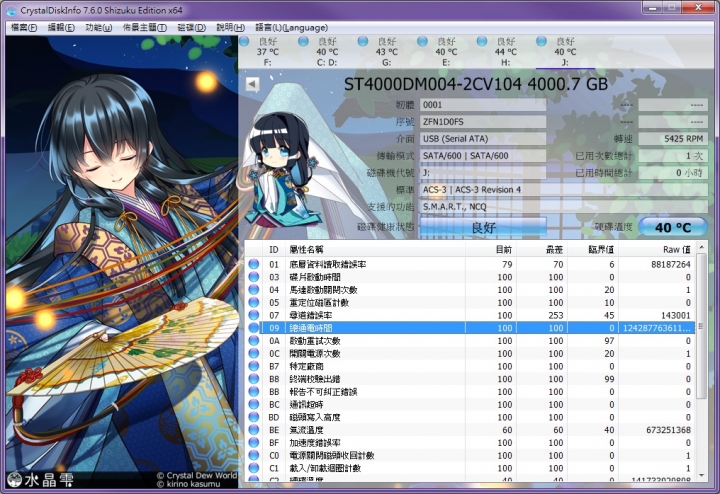Open the 編輯(E) menu
The width and height of the screenshot is (720, 494).
point(61,28)
